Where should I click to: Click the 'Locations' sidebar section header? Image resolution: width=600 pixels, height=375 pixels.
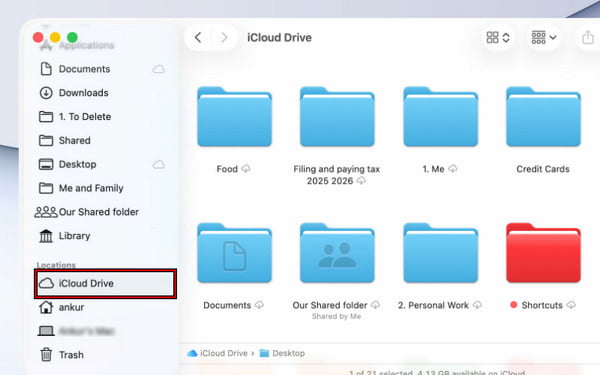click(x=56, y=265)
